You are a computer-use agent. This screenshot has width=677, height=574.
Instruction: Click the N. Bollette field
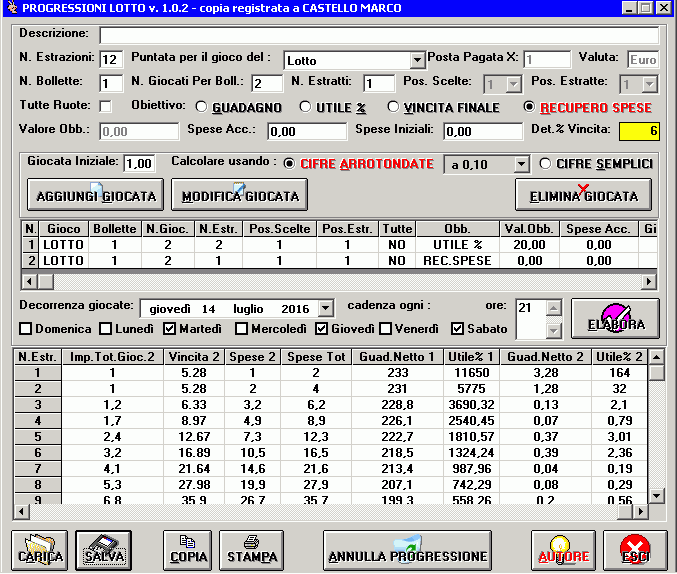111,83
